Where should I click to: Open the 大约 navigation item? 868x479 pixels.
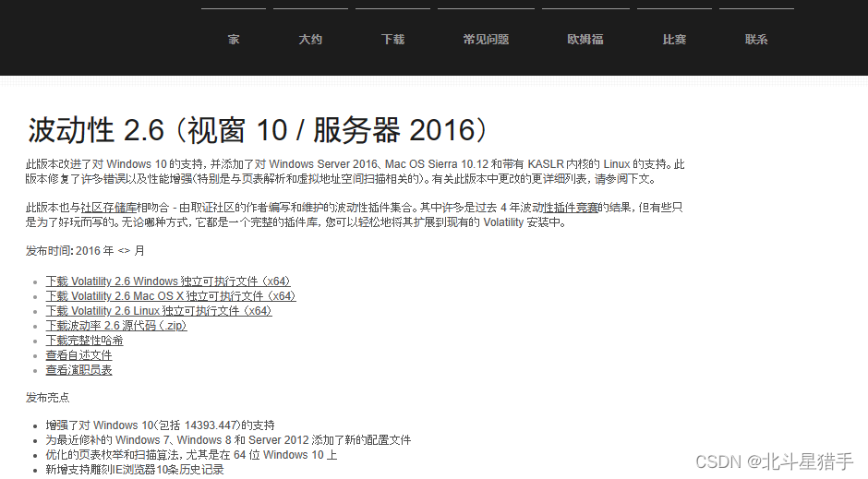(x=310, y=40)
